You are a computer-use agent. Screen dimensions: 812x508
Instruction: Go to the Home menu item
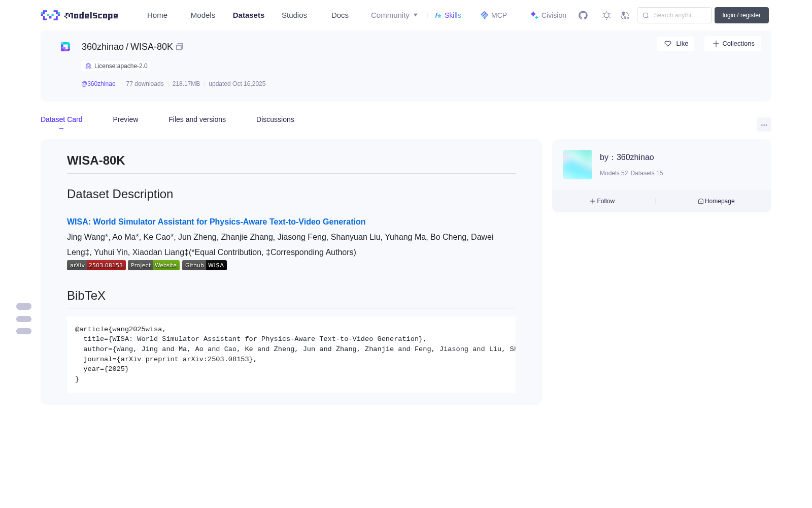click(157, 15)
